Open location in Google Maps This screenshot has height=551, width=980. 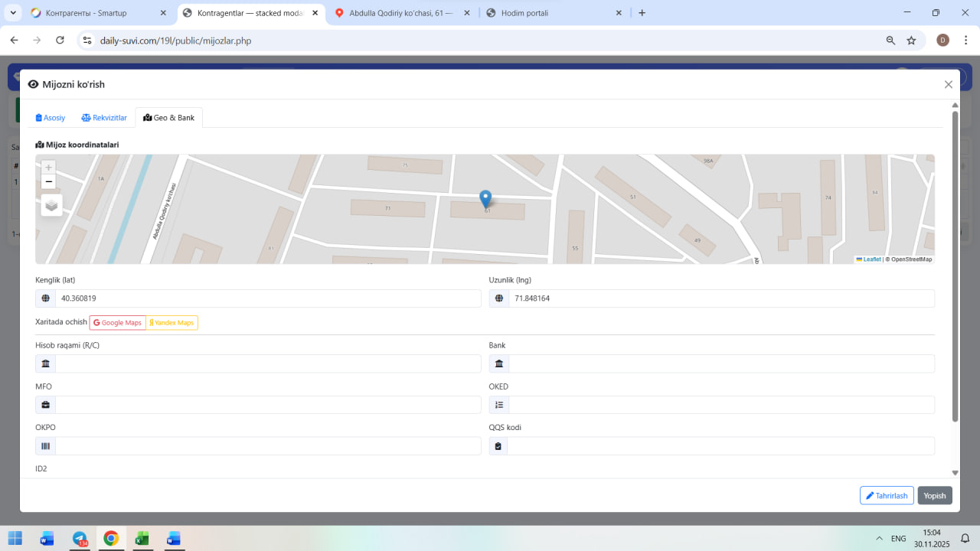pyautogui.click(x=118, y=323)
